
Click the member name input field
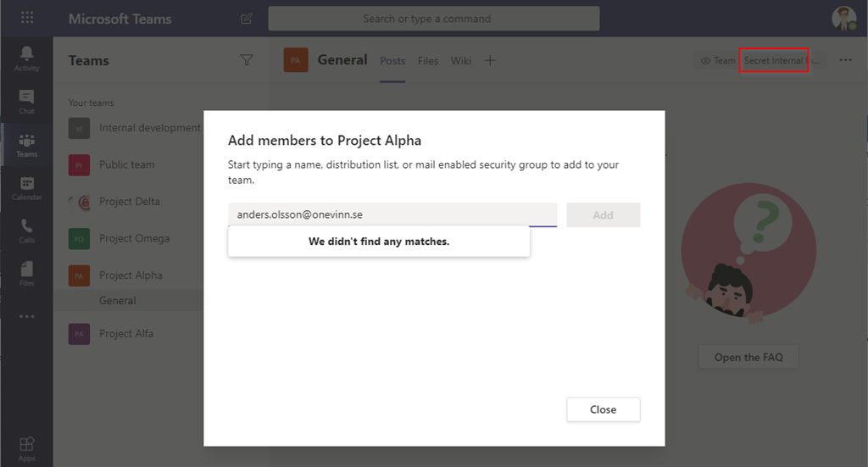392,215
